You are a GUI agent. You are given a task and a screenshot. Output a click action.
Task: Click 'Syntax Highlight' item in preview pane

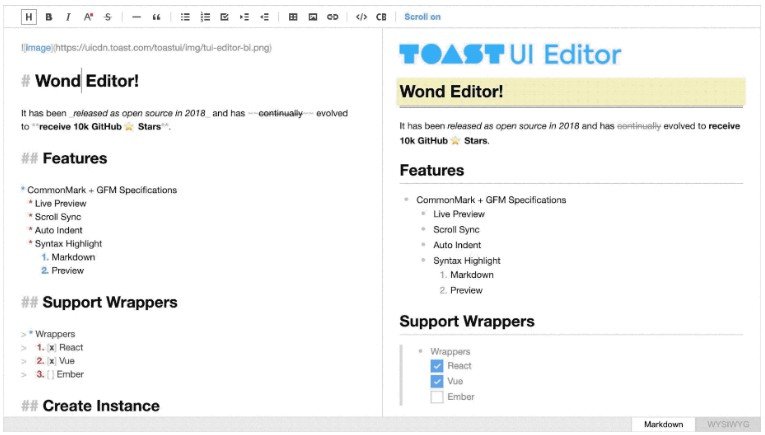[467, 261]
